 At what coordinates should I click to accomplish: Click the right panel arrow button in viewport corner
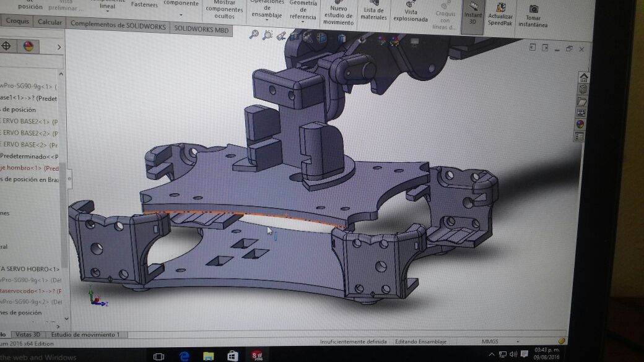544,48
